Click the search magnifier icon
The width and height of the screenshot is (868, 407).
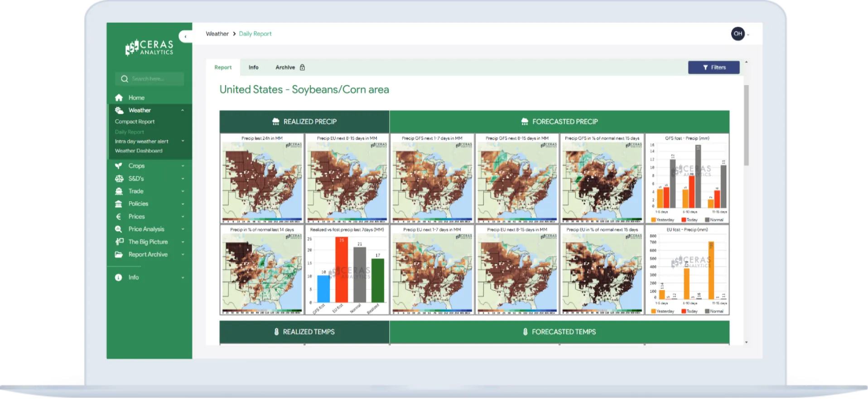click(124, 79)
